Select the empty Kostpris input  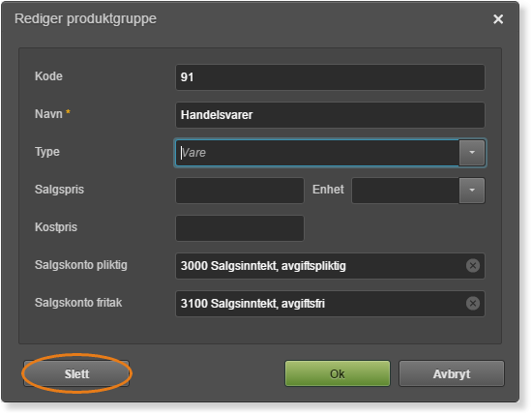coord(240,227)
